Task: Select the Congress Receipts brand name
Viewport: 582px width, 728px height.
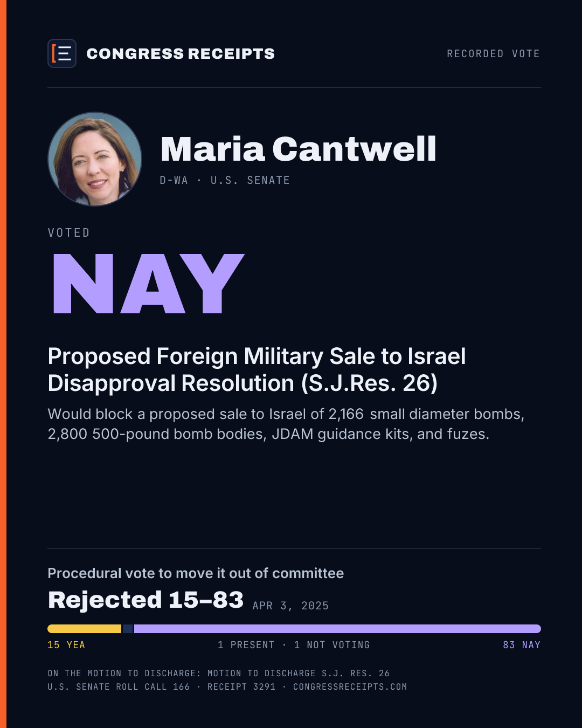Action: [181, 53]
